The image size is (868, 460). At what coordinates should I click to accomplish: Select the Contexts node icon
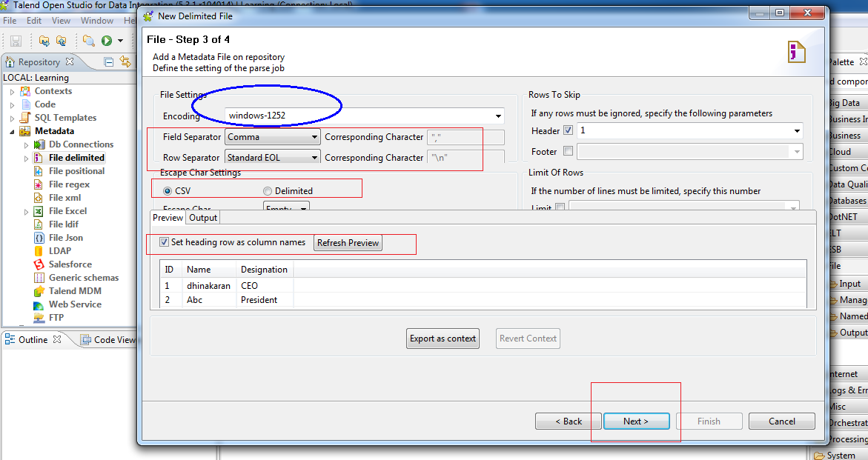click(x=25, y=91)
